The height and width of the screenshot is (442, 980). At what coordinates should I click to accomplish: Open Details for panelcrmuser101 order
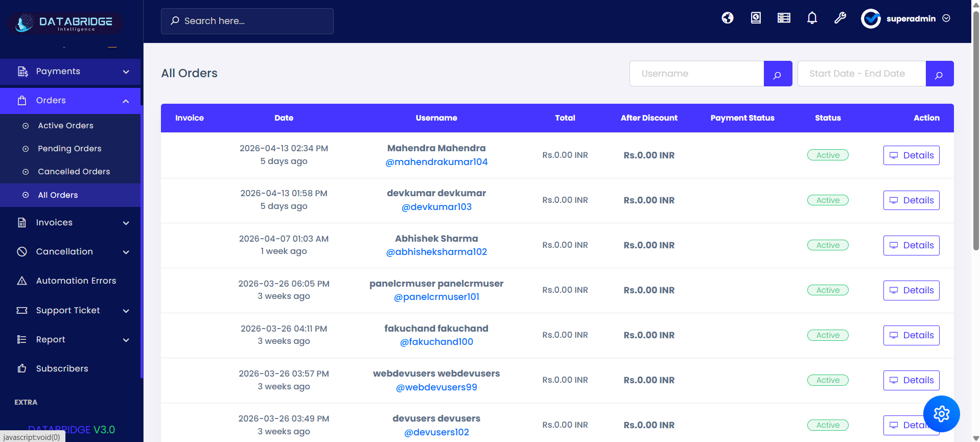tap(911, 290)
